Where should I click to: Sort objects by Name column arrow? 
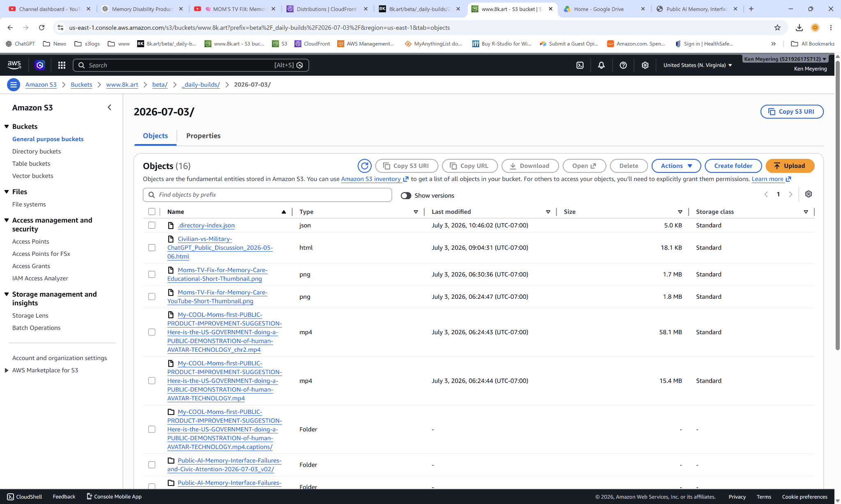pos(283,212)
